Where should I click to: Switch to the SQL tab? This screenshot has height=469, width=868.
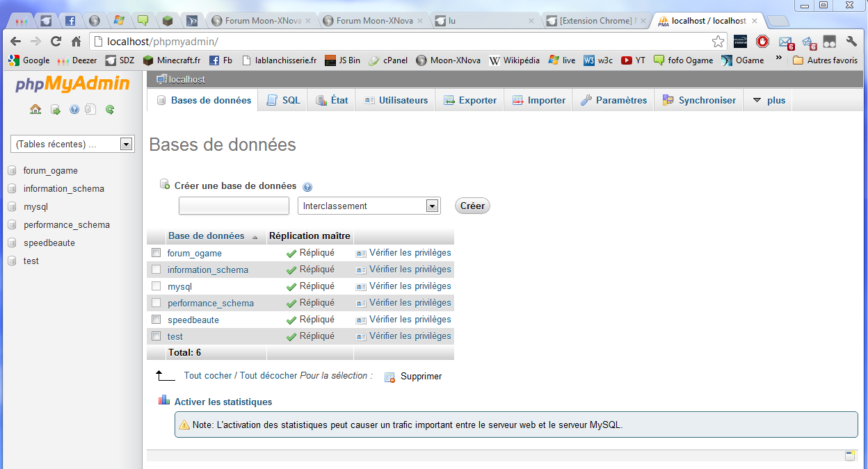coord(284,100)
